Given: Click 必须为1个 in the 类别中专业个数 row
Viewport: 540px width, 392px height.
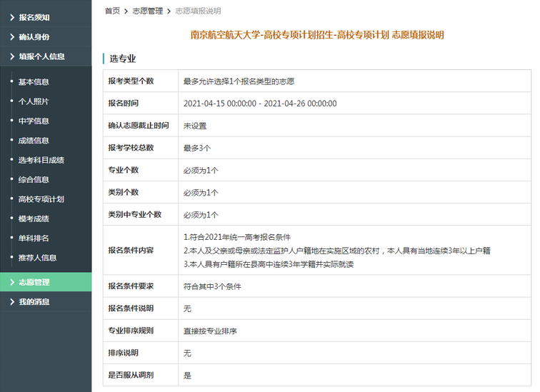Looking at the screenshot, I should coord(201,215).
